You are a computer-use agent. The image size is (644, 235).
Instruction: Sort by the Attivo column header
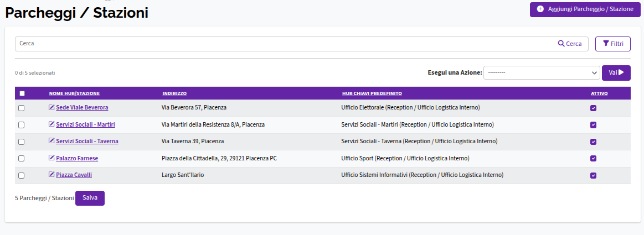599,93
